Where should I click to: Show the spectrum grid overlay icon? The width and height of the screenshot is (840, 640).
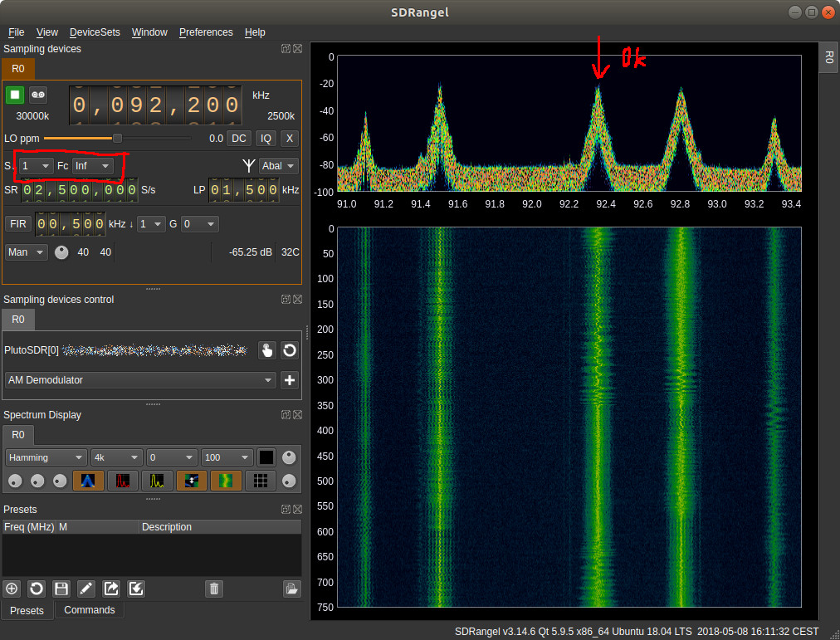260,481
